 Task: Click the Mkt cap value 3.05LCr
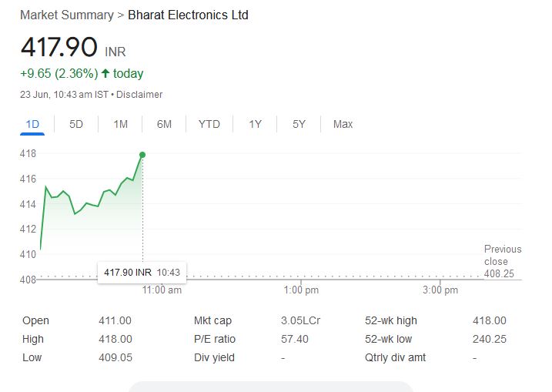pyautogui.click(x=301, y=320)
